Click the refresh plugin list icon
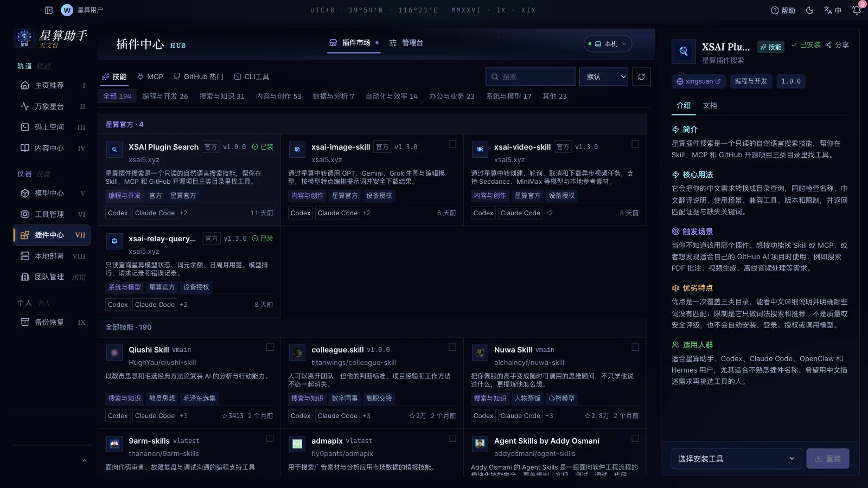 [641, 77]
